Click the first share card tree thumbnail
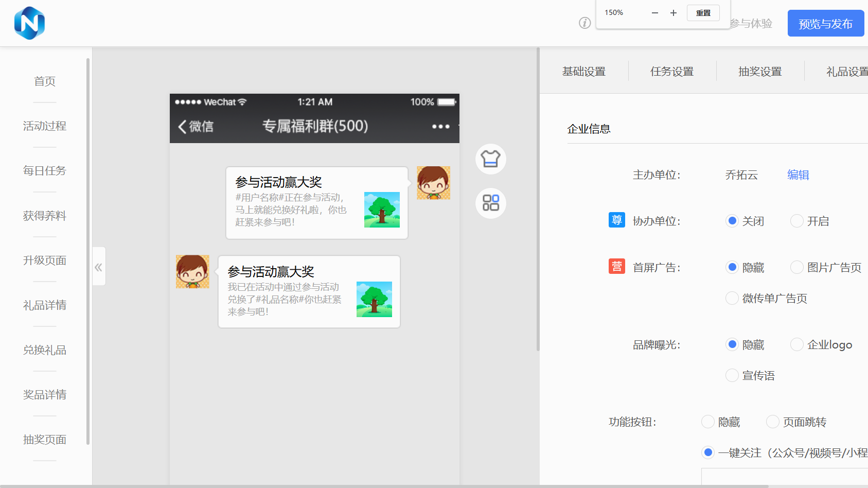 (x=382, y=210)
